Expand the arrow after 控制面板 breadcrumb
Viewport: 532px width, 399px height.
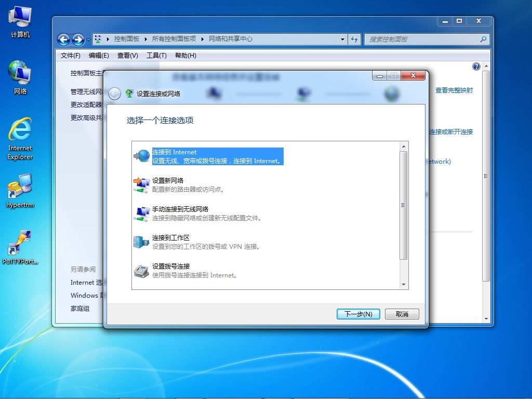tap(145, 39)
